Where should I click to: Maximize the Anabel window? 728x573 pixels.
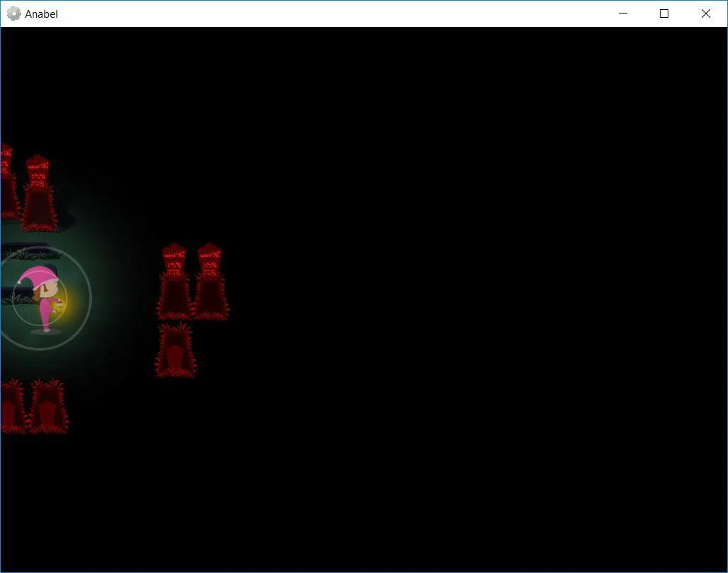[x=664, y=13]
